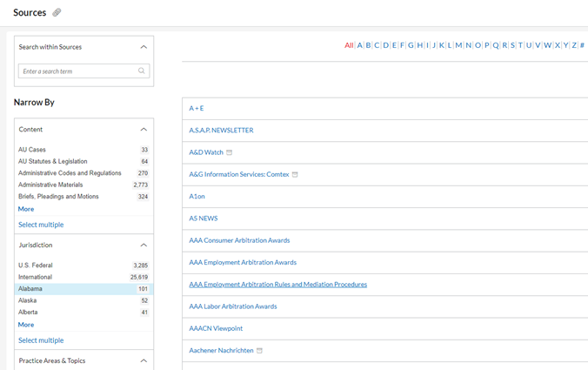Show More jurisdictions under Jurisdiction

point(26,325)
